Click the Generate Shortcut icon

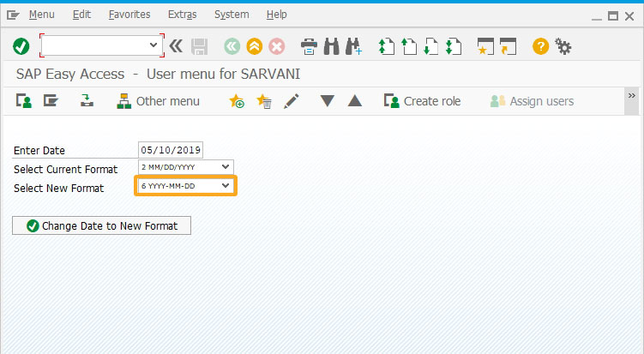click(508, 46)
